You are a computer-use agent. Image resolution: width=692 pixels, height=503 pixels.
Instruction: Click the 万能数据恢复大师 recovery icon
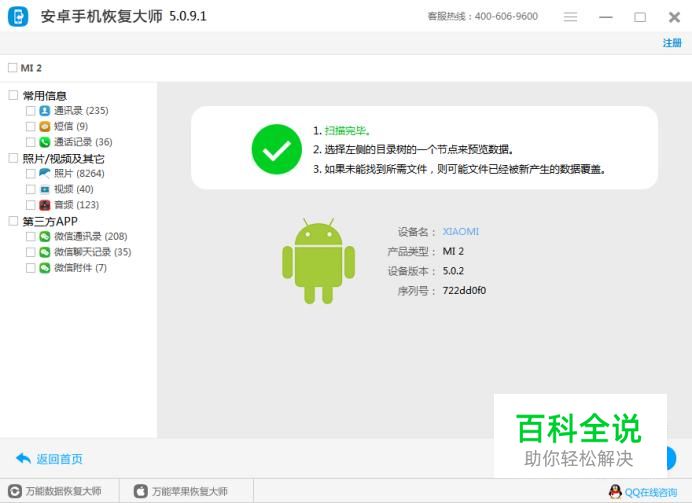click(x=15, y=491)
